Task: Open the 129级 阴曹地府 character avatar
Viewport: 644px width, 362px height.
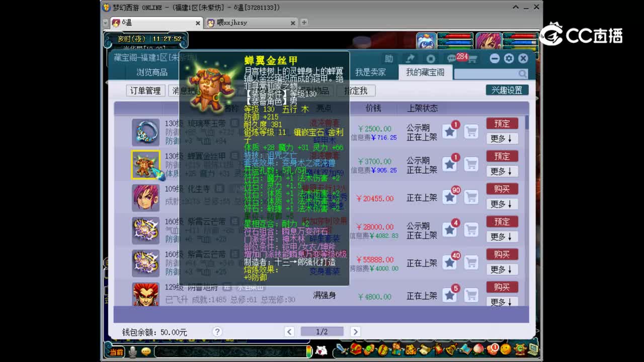Action: pos(146,295)
